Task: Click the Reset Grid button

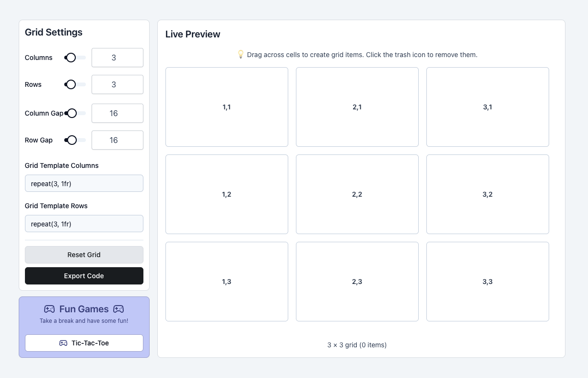Action: [x=84, y=255]
